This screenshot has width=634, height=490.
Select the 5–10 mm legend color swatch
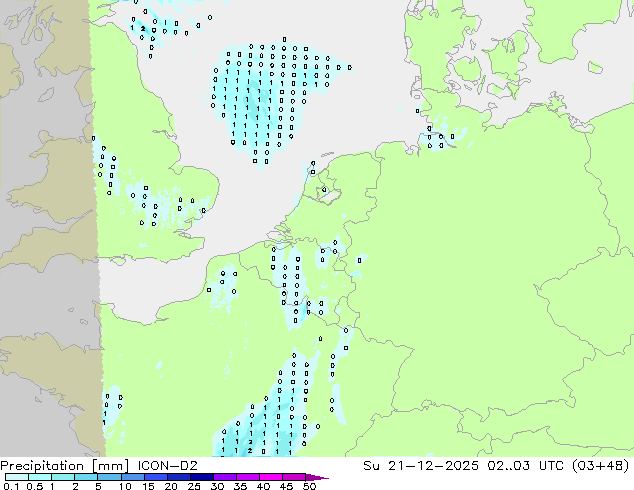click(x=109, y=477)
